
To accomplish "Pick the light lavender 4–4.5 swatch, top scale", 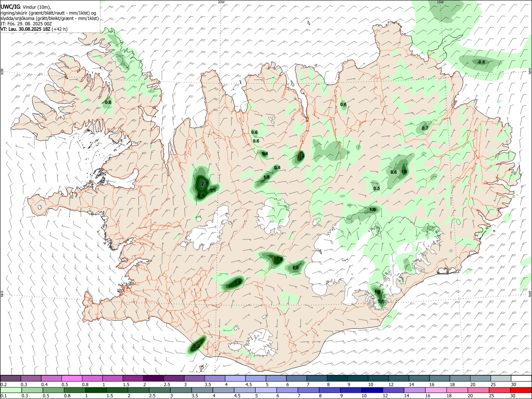I will click(235, 378).
